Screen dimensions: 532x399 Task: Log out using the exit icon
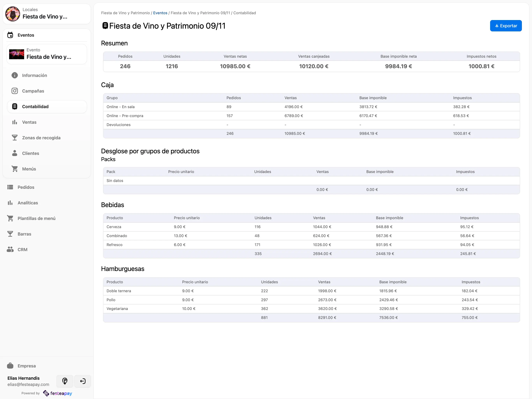(83, 381)
